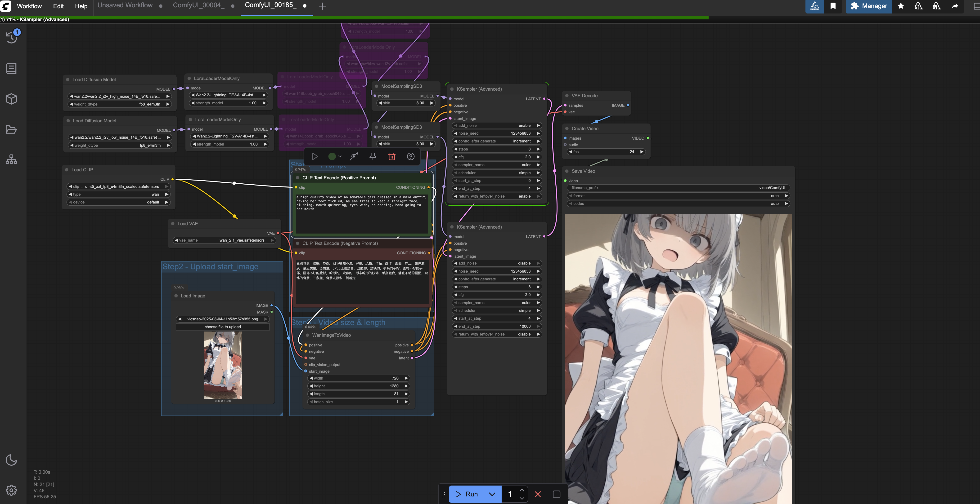This screenshot has width=980, height=504.
Task: Open weight_dtype dropdown on the high_noise model node
Action: click(119, 104)
